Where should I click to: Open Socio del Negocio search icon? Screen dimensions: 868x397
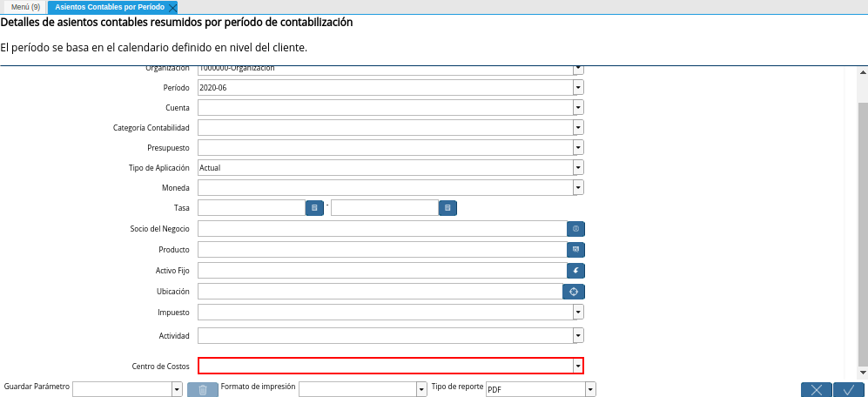pyautogui.click(x=575, y=229)
